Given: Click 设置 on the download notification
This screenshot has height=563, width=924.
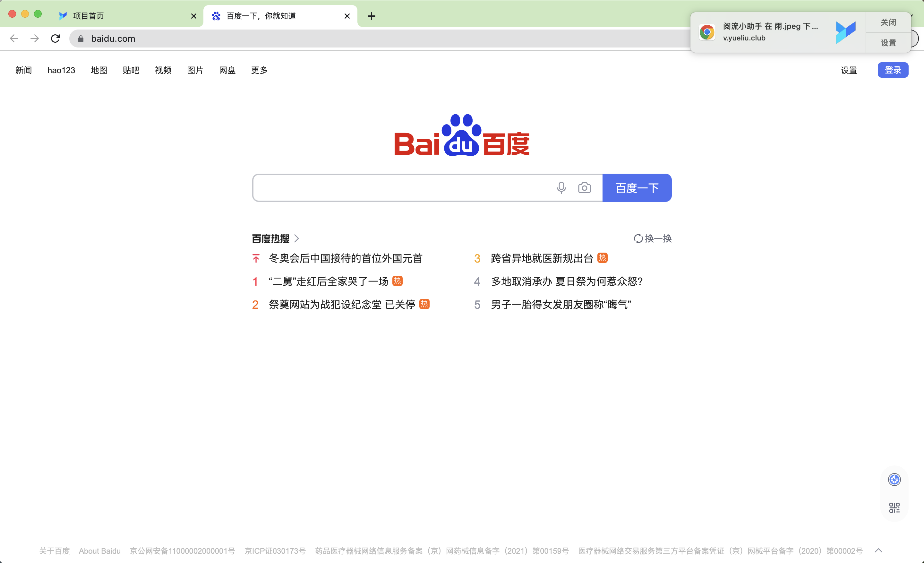Looking at the screenshot, I should coord(888,43).
